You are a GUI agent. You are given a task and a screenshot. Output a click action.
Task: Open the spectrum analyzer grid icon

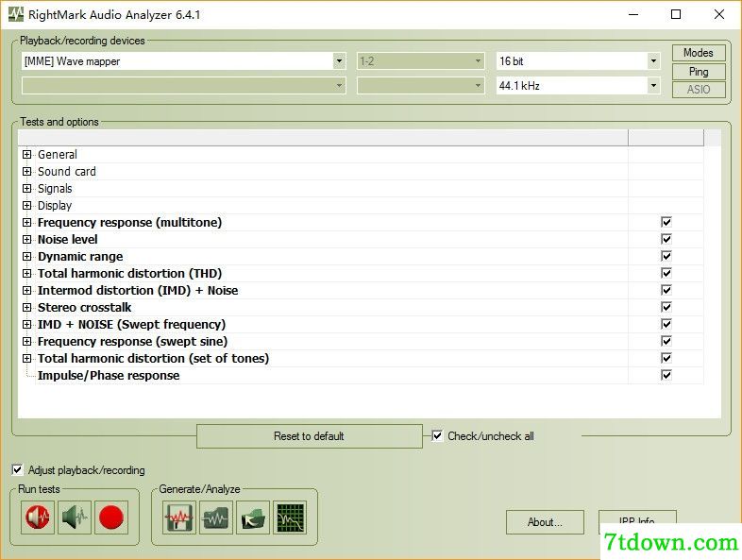tap(290, 518)
